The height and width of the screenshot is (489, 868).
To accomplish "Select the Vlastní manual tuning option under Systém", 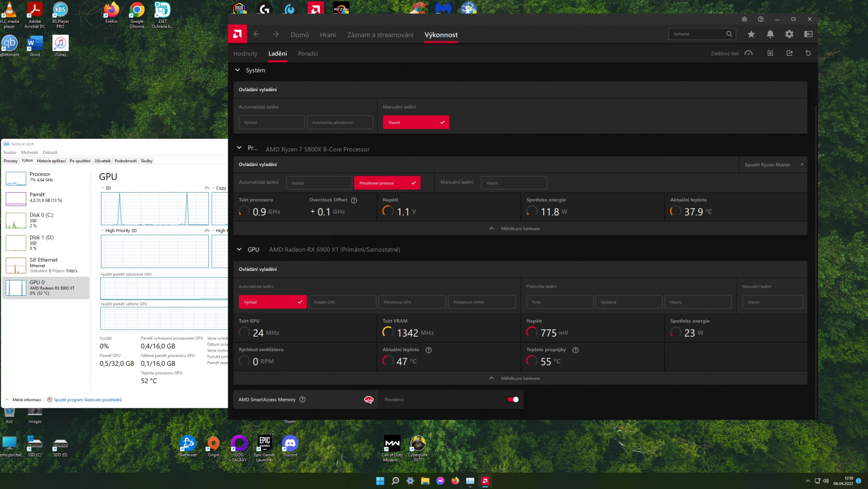I will point(416,123).
